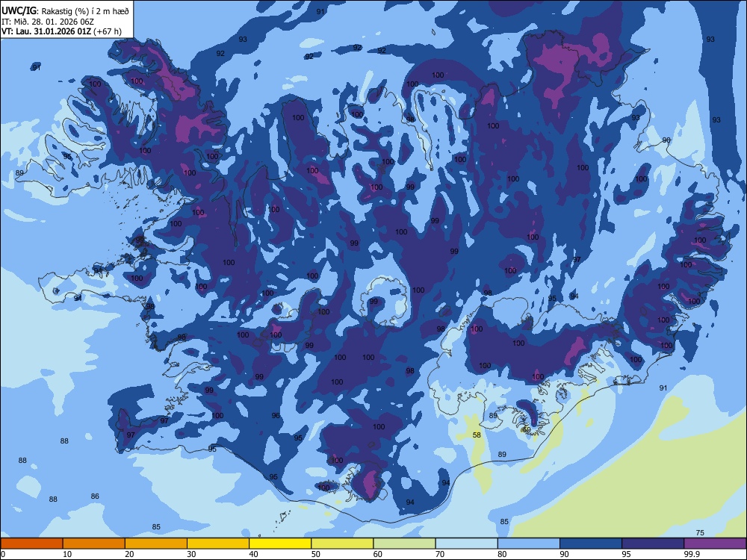Viewport: 747px width, 560px height.
Task: Click the legend tick label '10'
Action: [67, 554]
